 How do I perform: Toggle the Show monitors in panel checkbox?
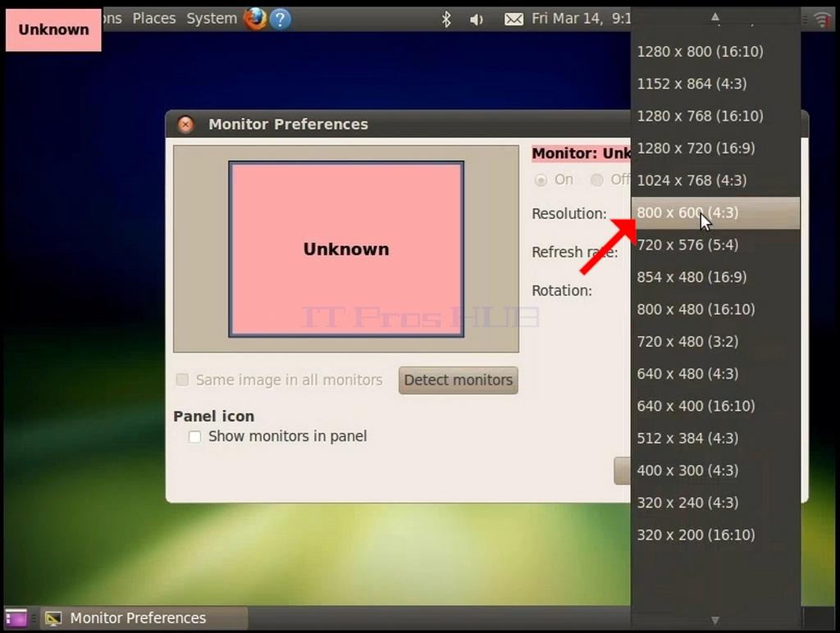pyautogui.click(x=195, y=436)
